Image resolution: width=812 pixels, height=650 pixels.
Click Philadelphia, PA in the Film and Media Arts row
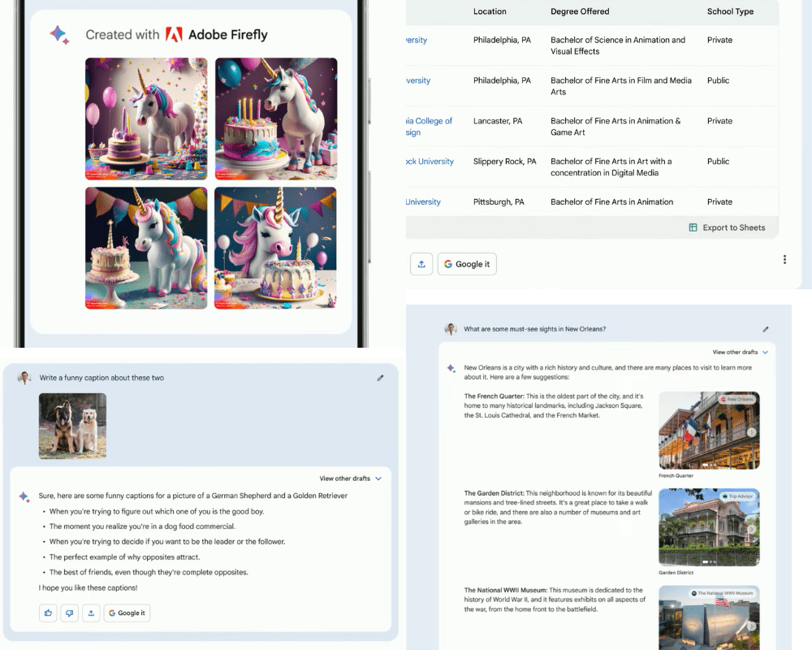click(x=502, y=80)
